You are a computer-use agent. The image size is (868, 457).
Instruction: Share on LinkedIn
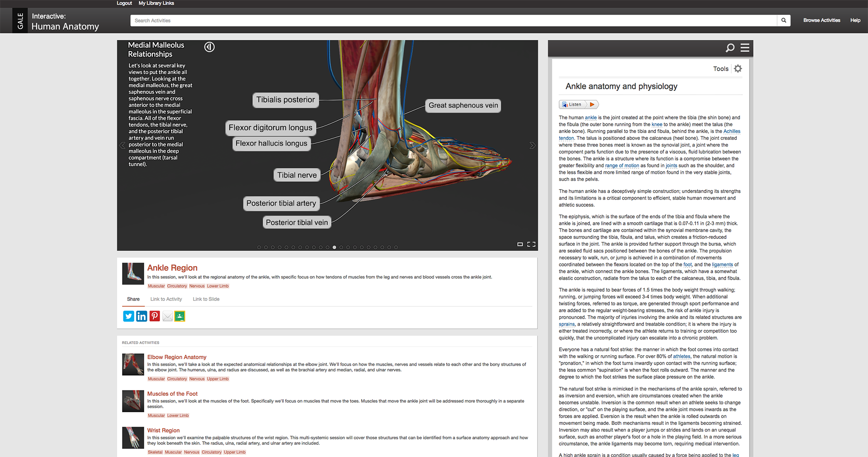pyautogui.click(x=142, y=316)
